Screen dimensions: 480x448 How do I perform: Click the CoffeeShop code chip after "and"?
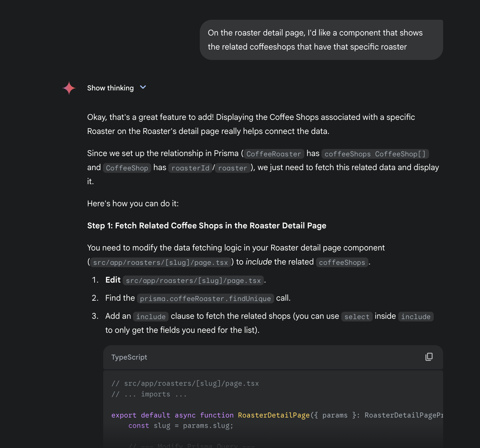point(127,168)
